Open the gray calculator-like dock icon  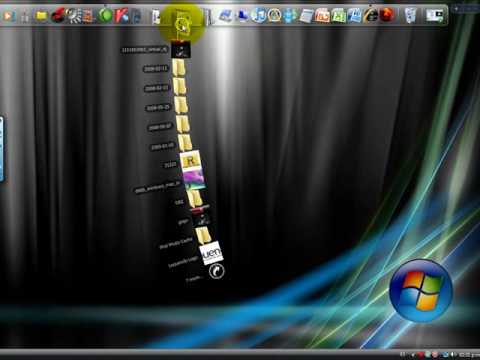tap(306, 16)
